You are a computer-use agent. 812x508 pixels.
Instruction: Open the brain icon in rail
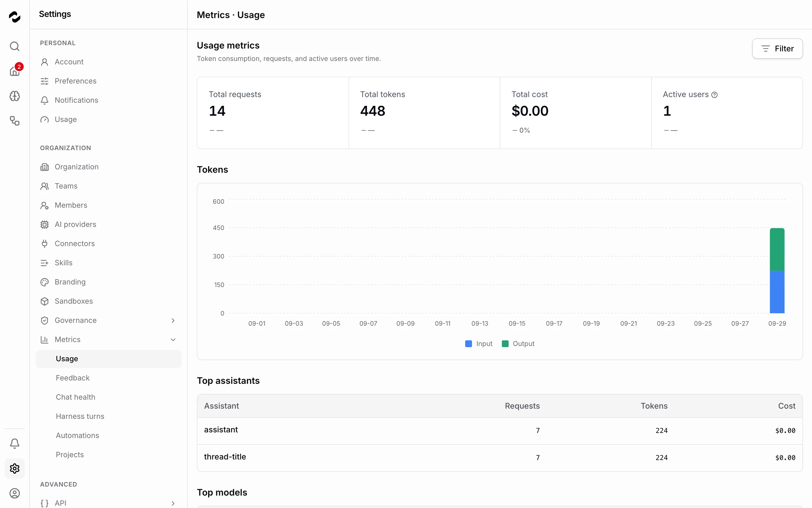pos(14,96)
